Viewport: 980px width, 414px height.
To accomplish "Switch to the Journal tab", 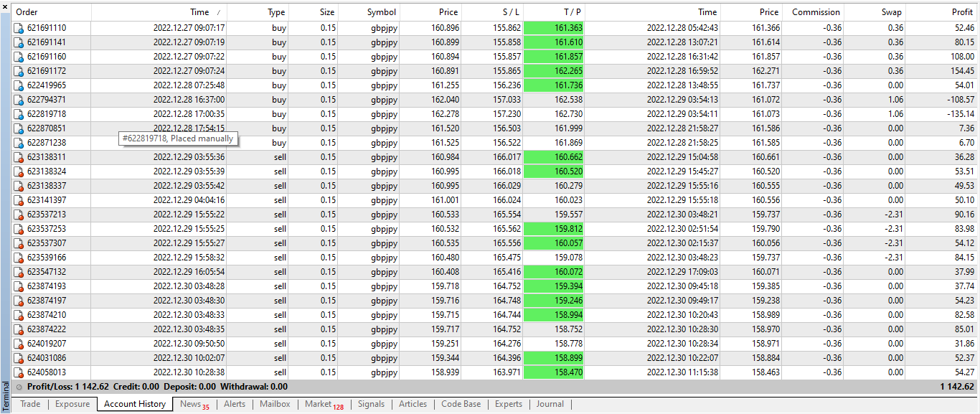I will 550,404.
